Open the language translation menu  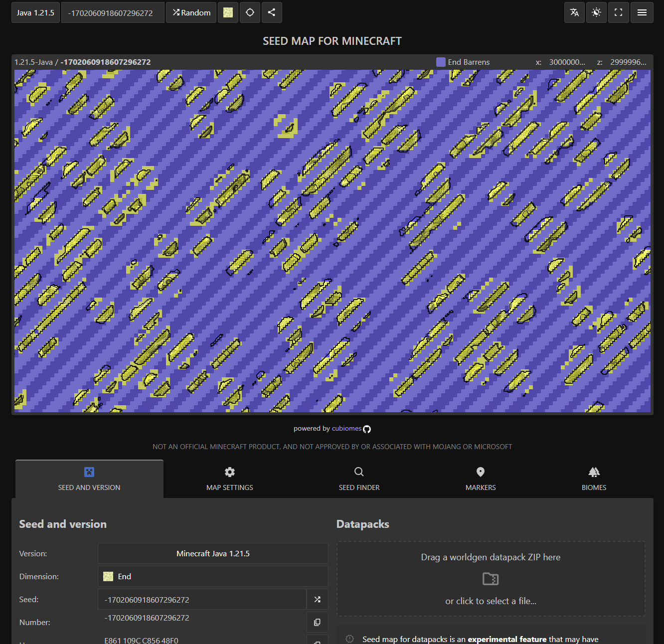[x=574, y=12]
